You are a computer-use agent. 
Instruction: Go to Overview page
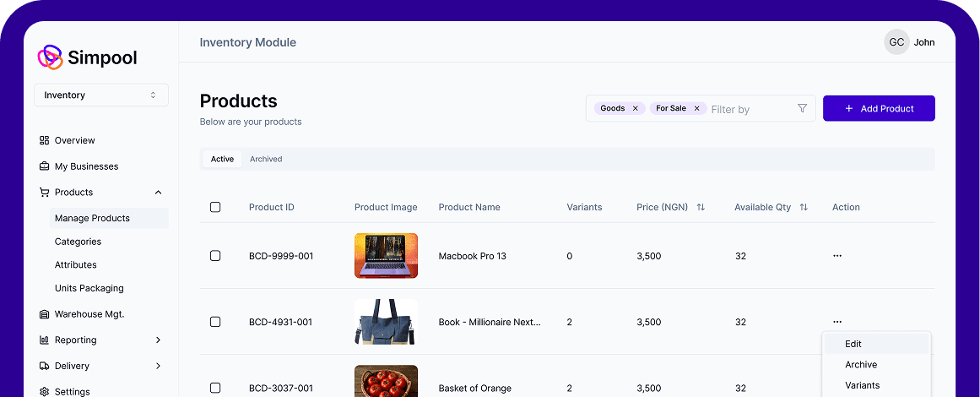pos(75,140)
